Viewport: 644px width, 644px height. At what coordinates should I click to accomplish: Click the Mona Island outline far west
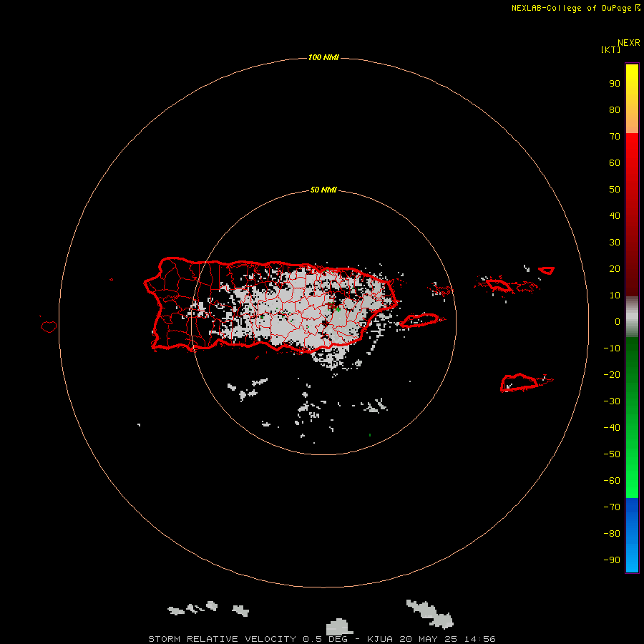(x=49, y=326)
